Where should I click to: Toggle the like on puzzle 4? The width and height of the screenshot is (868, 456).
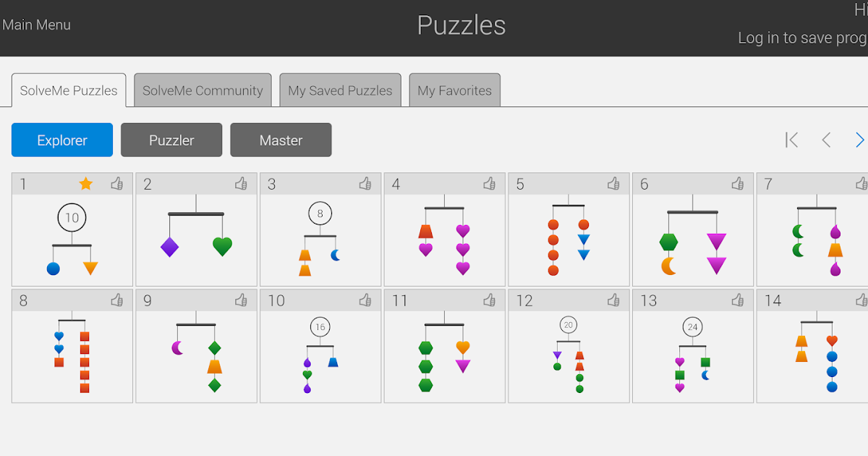[x=490, y=184]
